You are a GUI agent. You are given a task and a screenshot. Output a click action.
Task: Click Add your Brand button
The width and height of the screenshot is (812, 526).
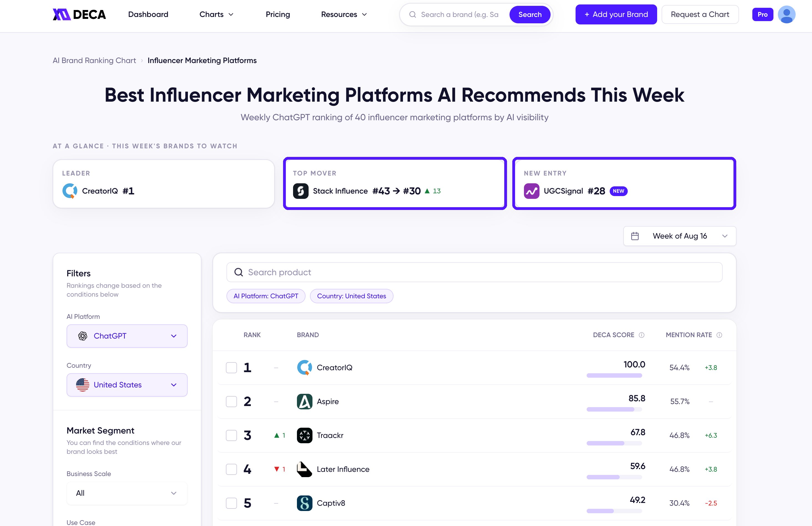[616, 14]
